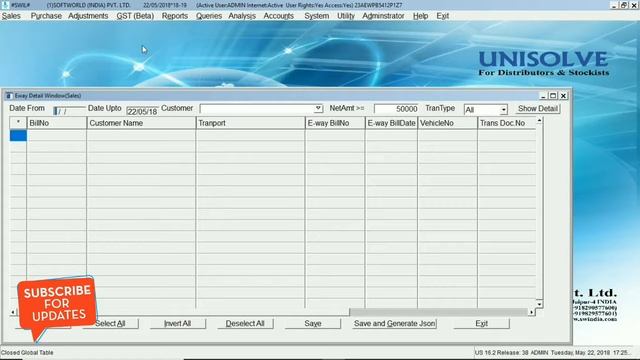This screenshot has height=360, width=640.
Task: Click grid vertical scrollbar down arrow
Action: 539,304
